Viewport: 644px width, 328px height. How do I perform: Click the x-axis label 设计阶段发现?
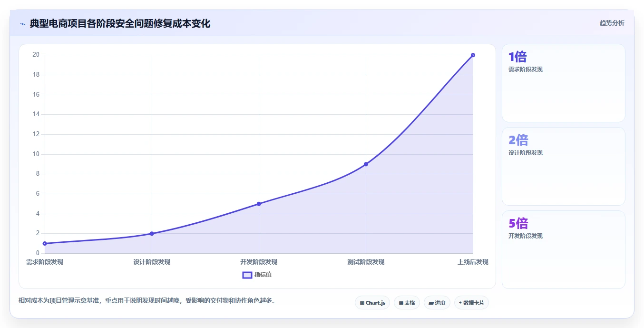(152, 262)
